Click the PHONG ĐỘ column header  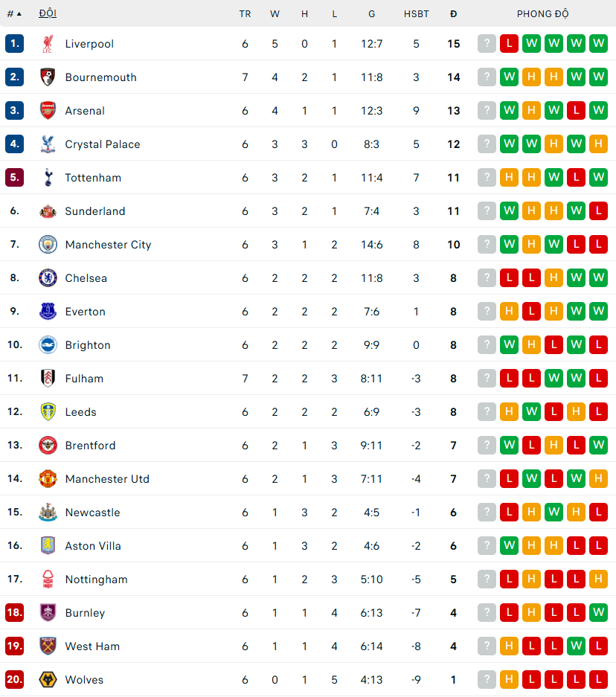point(543,13)
